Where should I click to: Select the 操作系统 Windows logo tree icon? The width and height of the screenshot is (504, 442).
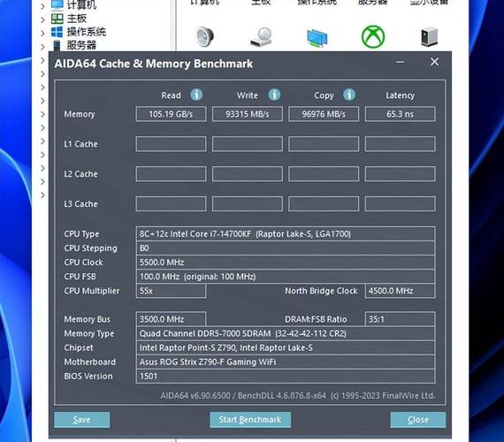[57, 32]
